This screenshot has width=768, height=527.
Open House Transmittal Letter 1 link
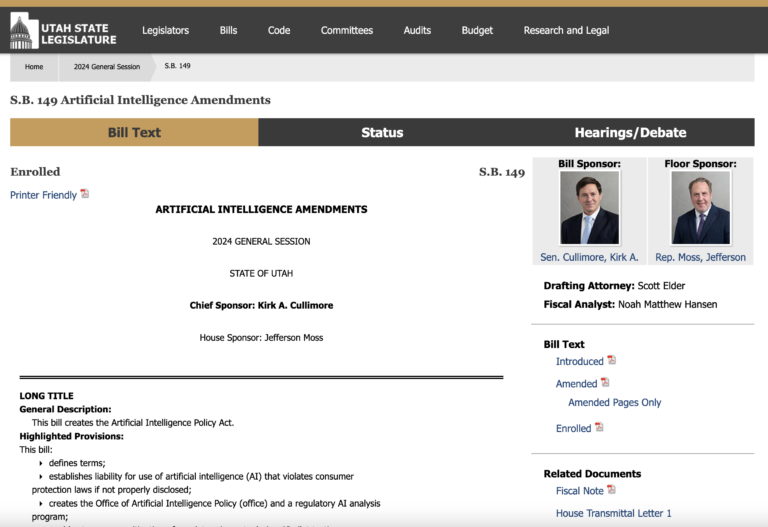click(x=614, y=513)
